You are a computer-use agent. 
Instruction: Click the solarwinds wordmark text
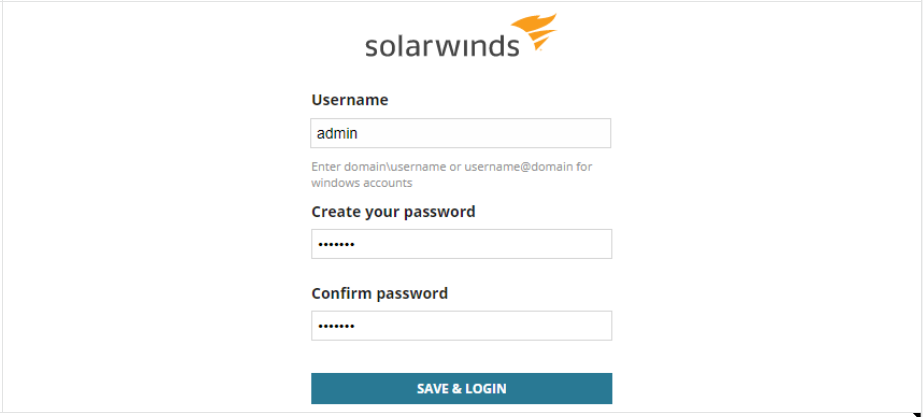coord(442,45)
